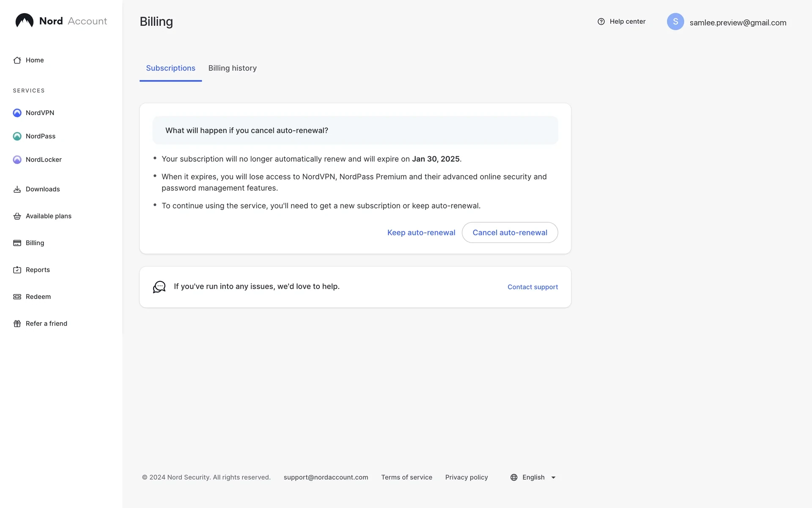Image resolution: width=812 pixels, height=508 pixels.
Task: Click 'If you've run into any issues' text
Action: 257,287
